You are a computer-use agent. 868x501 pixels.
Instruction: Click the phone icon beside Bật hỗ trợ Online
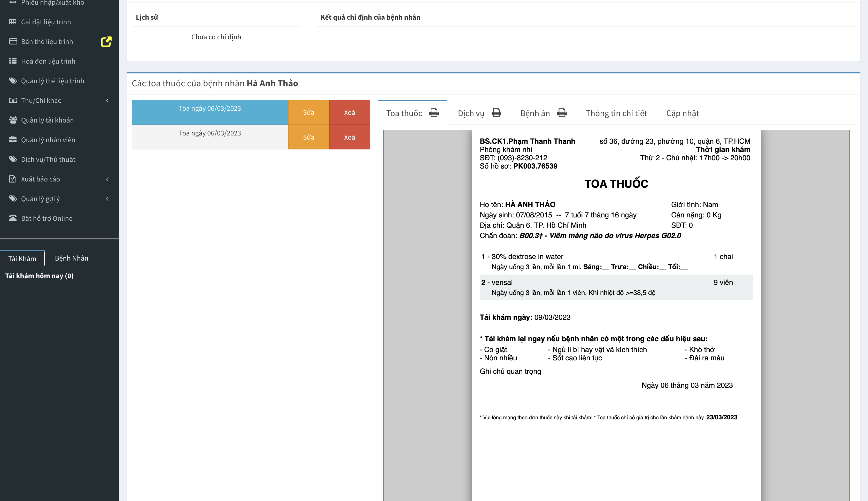[x=13, y=218]
